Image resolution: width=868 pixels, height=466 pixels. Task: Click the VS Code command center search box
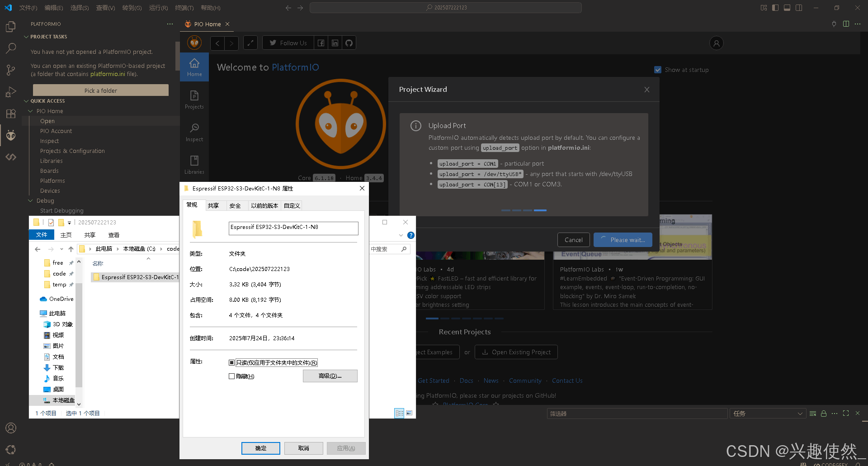[446, 8]
